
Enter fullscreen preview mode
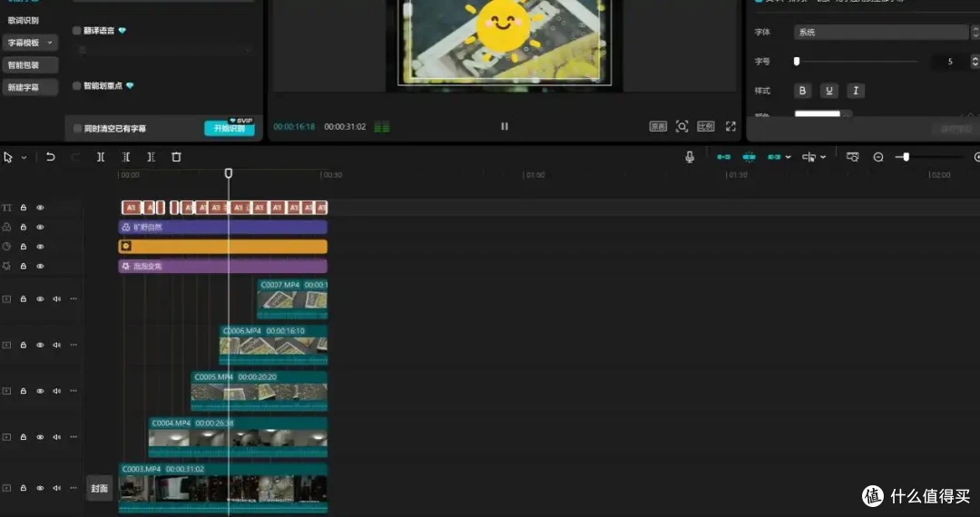coord(730,126)
